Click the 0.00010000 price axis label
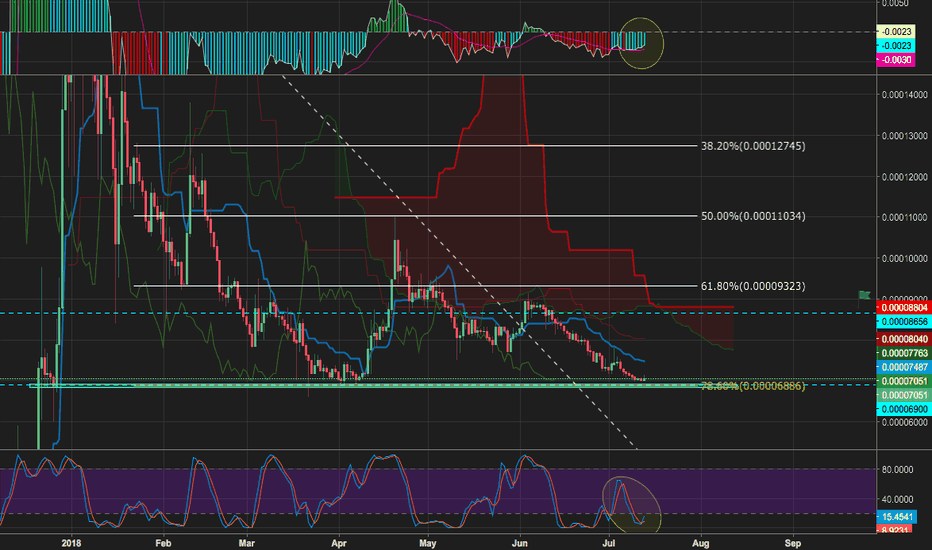Screen dimensions: 932x550 tap(905, 259)
